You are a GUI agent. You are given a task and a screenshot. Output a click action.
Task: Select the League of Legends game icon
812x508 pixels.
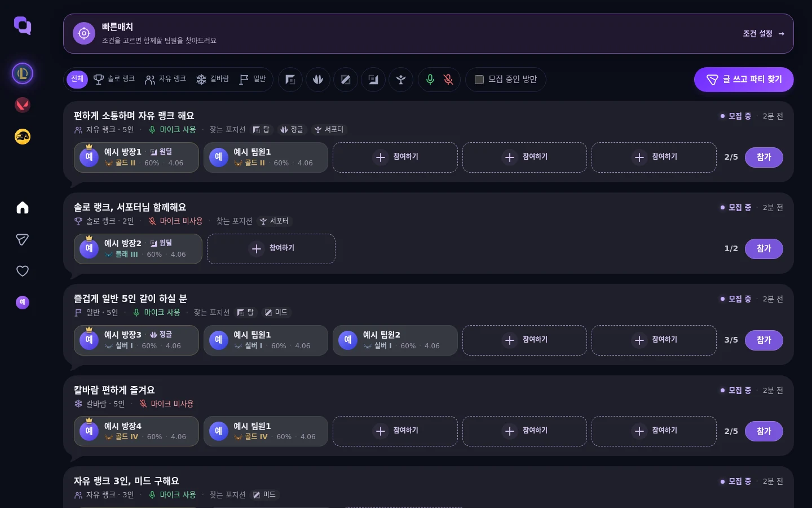click(23, 73)
